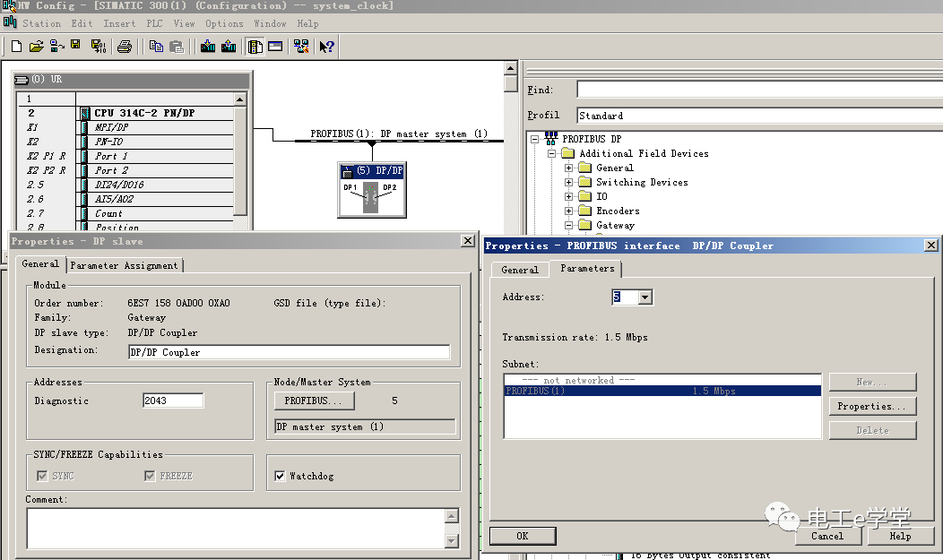Open the Insert menu
This screenshot has width=943, height=560.
click(119, 23)
